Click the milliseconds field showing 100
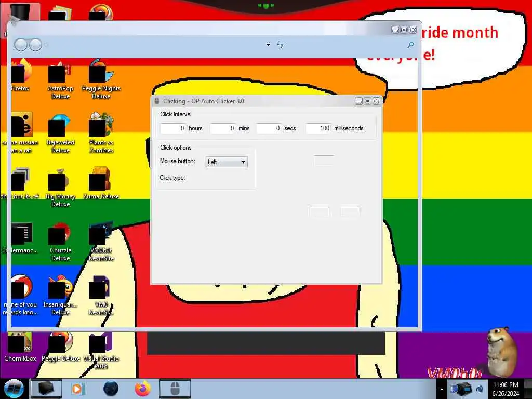 point(318,128)
